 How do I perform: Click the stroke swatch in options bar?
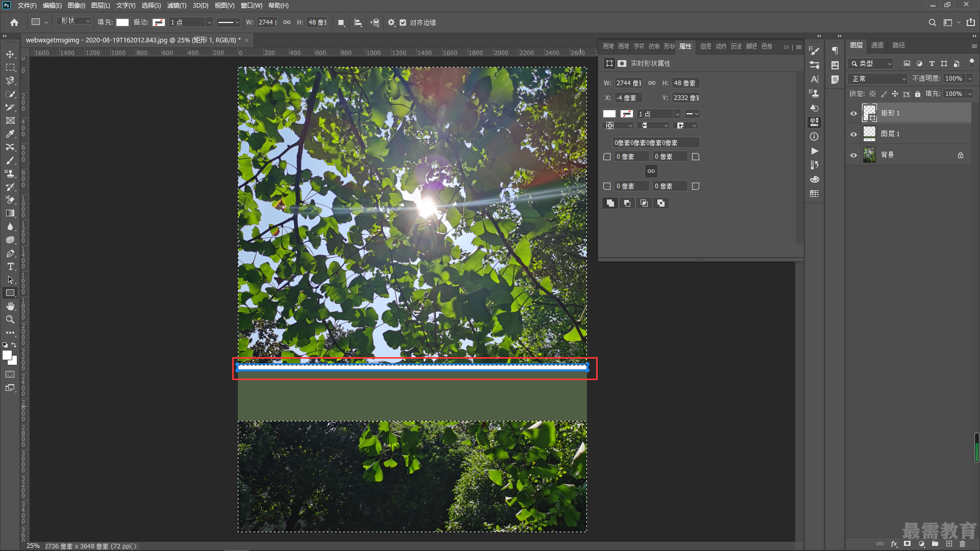pyautogui.click(x=159, y=22)
